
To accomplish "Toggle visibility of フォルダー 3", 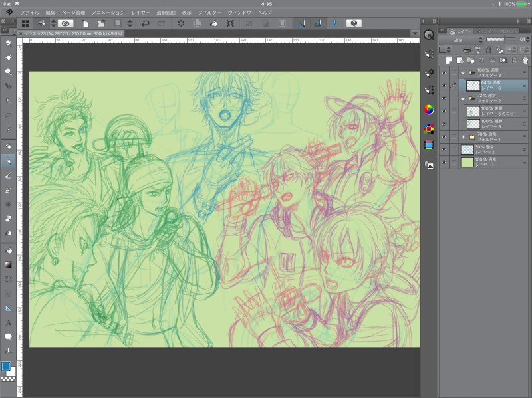I will pyautogui.click(x=444, y=72).
